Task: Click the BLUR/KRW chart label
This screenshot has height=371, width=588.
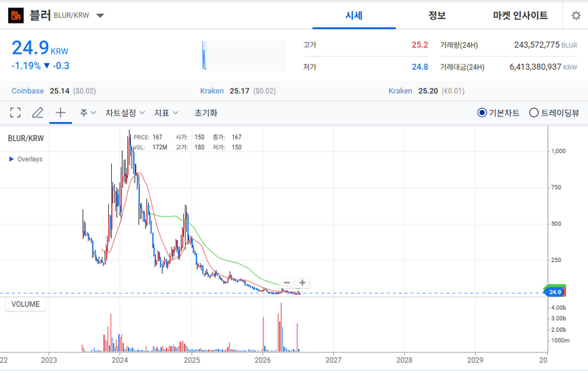Action: 26,138
